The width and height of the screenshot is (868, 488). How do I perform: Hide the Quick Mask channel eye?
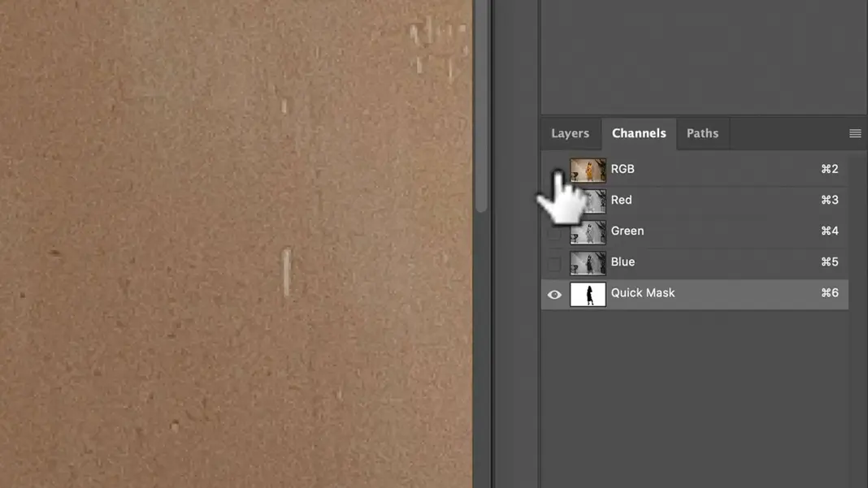click(x=554, y=295)
